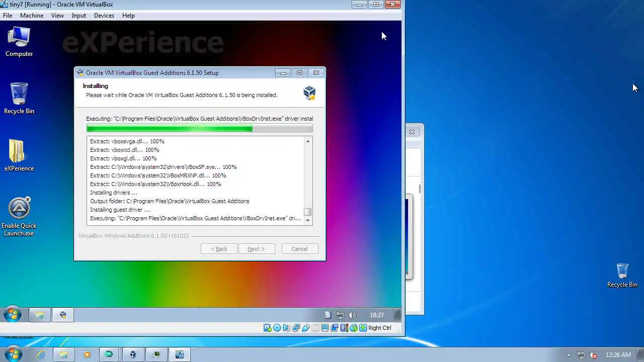This screenshot has height=362, width=644.
Task: Click the host Start orb button
Action: point(13,354)
